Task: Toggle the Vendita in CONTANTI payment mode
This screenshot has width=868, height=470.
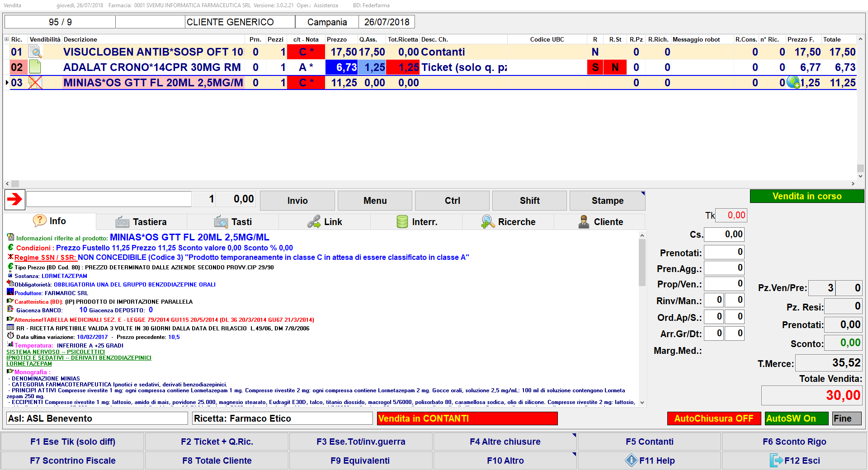Action: [x=467, y=418]
